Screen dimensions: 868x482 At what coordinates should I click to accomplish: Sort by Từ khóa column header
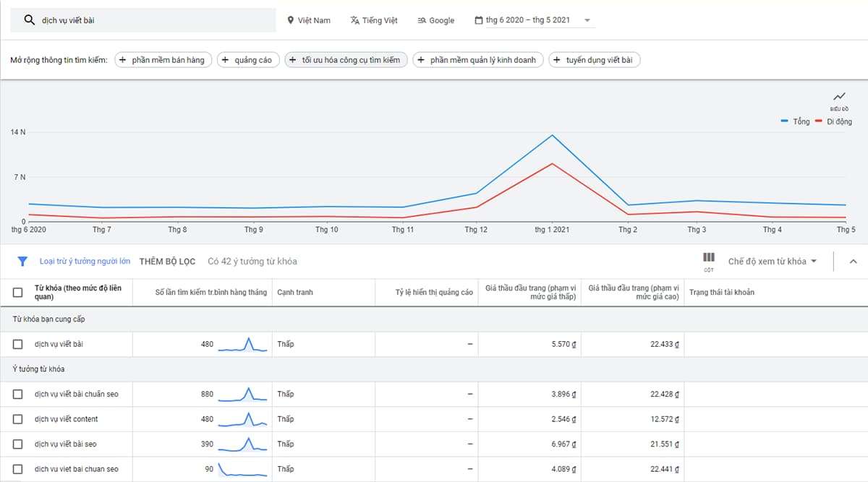(78, 292)
